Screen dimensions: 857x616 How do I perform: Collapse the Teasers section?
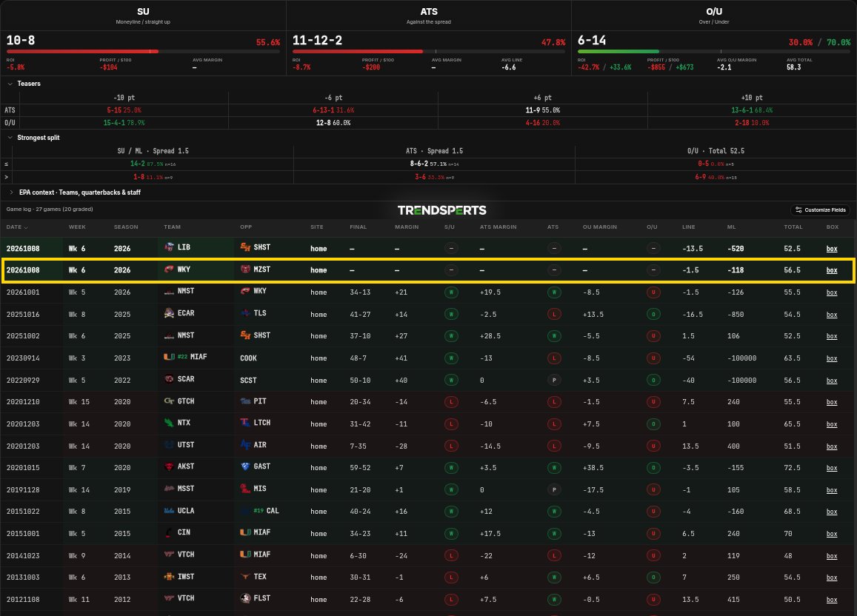pyautogui.click(x=10, y=84)
